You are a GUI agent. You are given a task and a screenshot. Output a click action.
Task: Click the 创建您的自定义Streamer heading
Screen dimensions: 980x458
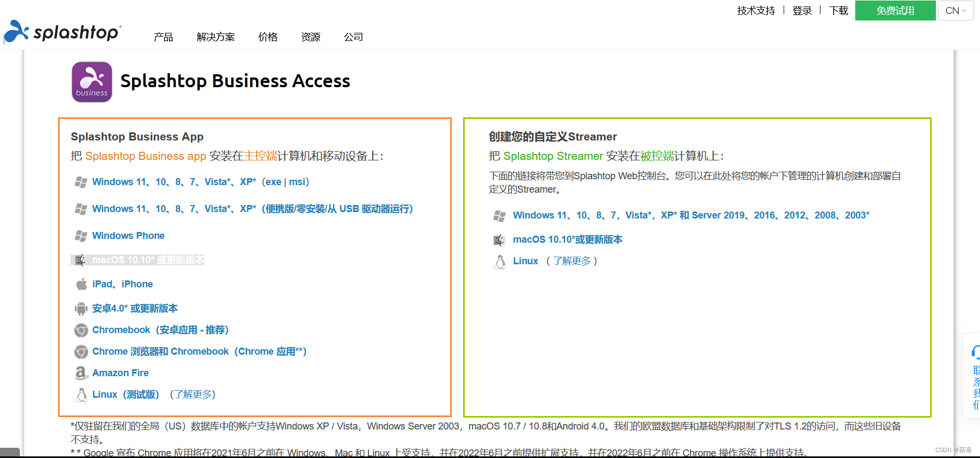pos(553,137)
